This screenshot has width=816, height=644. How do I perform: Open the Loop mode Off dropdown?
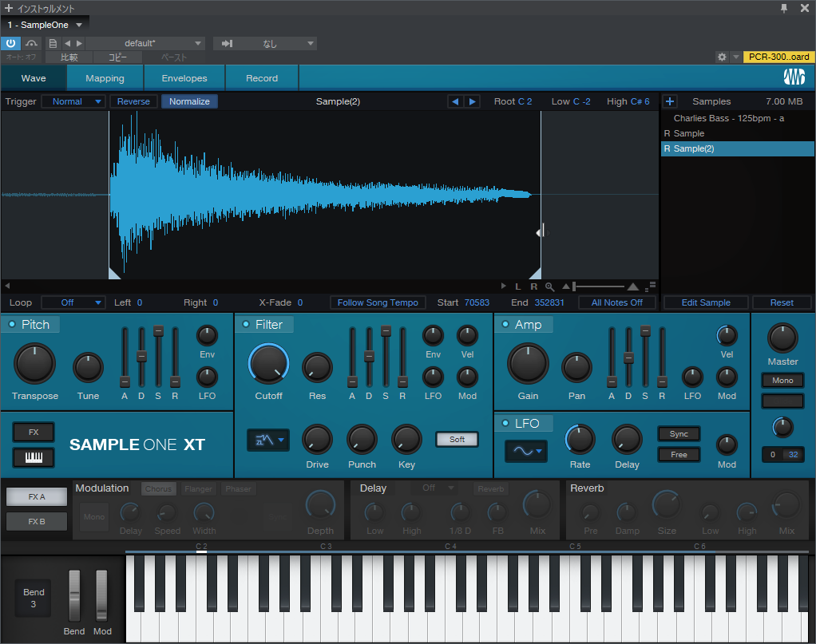[73, 302]
